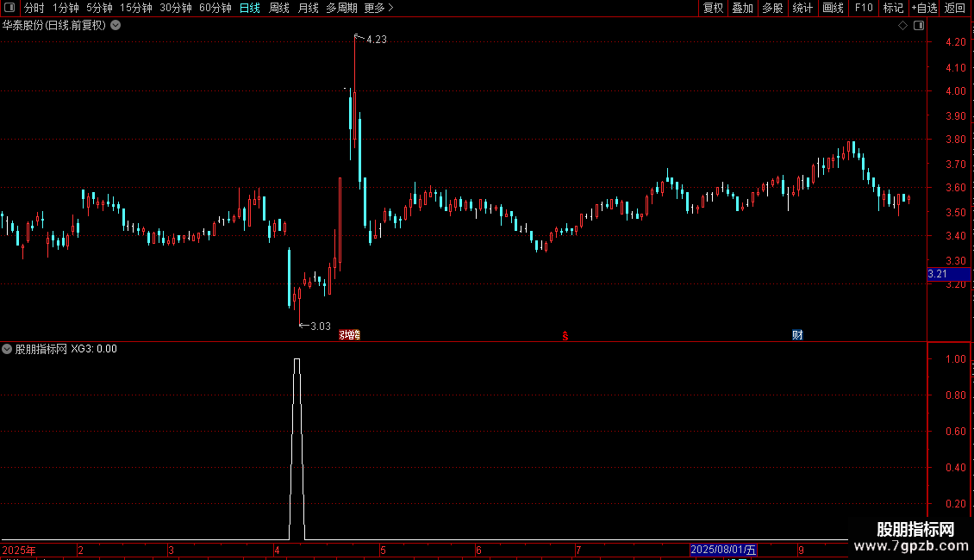
Task: Click the red event marker near April peak
Action: pos(350,335)
